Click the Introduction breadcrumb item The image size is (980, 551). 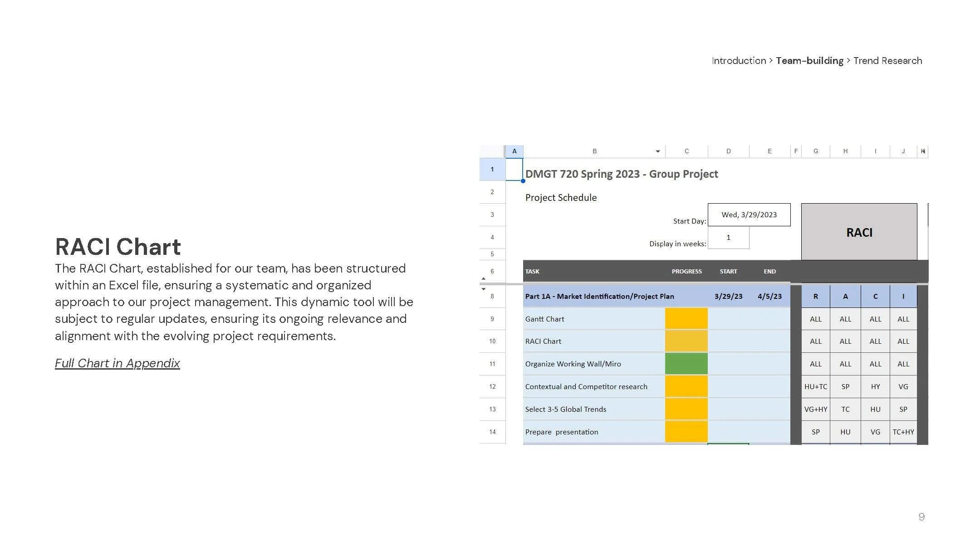(738, 61)
